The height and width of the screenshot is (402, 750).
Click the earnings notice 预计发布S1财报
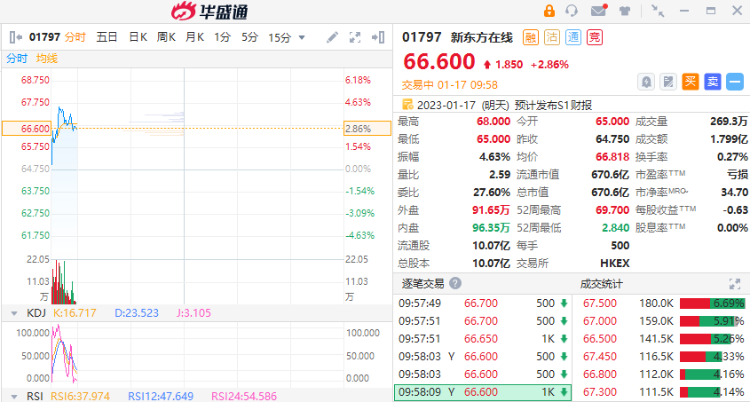click(553, 104)
